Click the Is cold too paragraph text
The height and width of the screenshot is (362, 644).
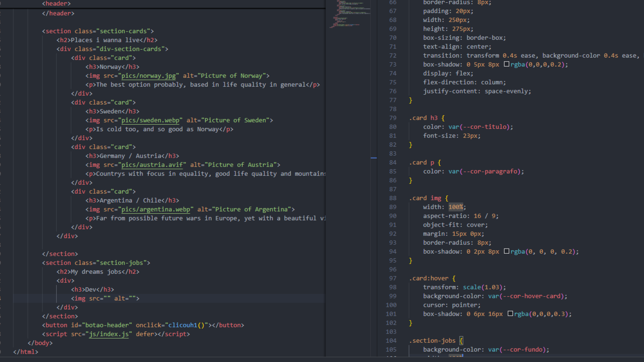pos(157,129)
